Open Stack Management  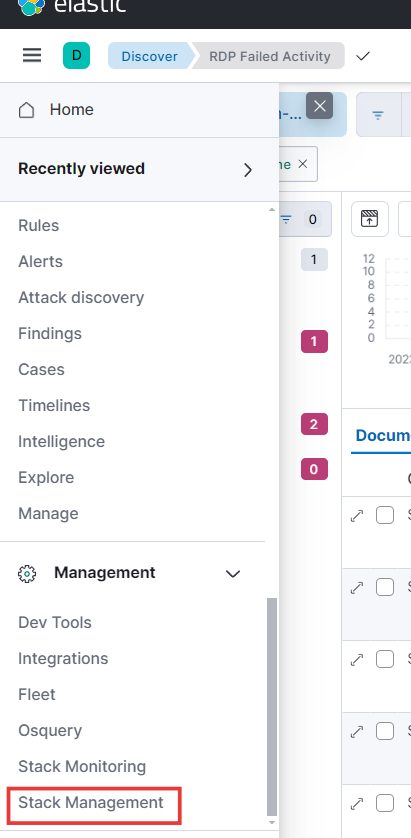(91, 803)
